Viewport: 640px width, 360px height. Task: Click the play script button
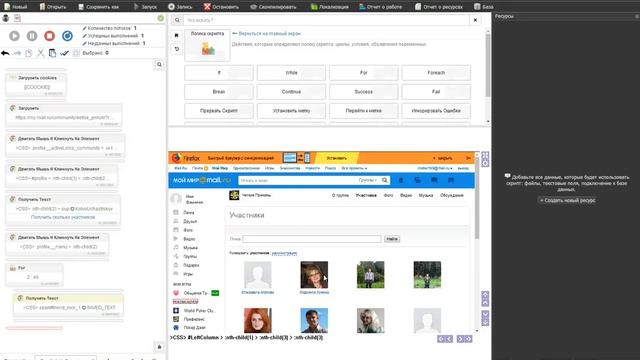coord(14,36)
